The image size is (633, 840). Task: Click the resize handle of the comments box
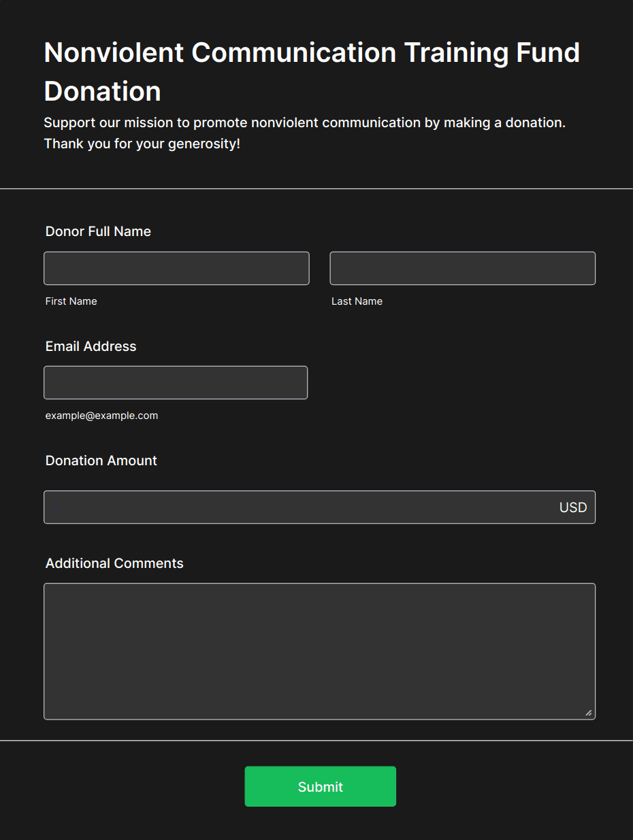pos(588,712)
